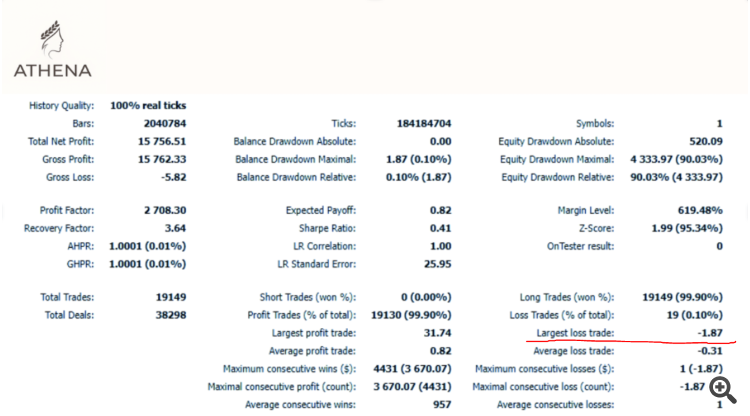The image size is (750, 416).
Task: Click the Equity Drawdown Maximal value
Action: point(676,159)
